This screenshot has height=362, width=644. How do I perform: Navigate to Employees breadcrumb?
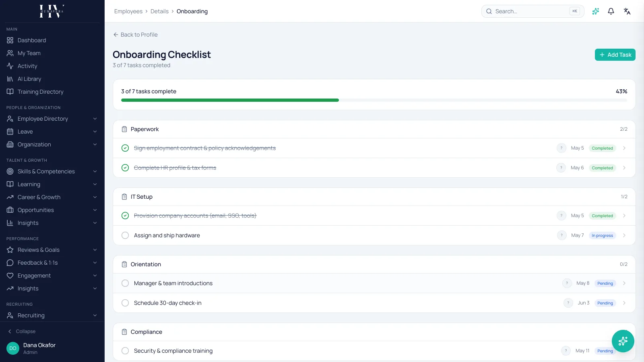click(128, 11)
